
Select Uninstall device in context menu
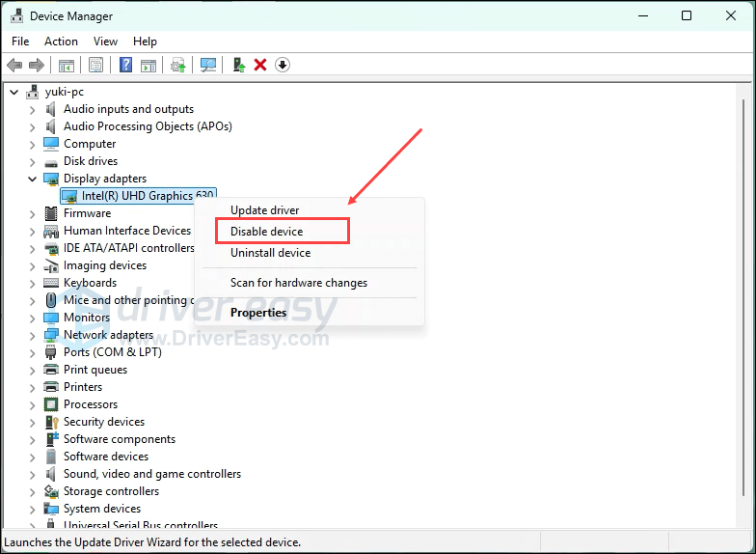(270, 253)
